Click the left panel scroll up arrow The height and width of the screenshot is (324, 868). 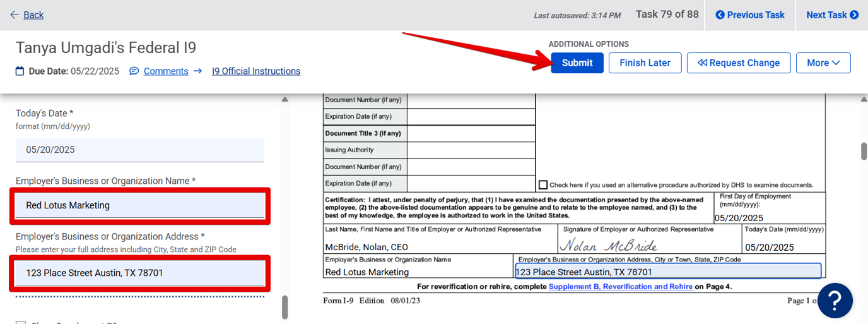[284, 99]
